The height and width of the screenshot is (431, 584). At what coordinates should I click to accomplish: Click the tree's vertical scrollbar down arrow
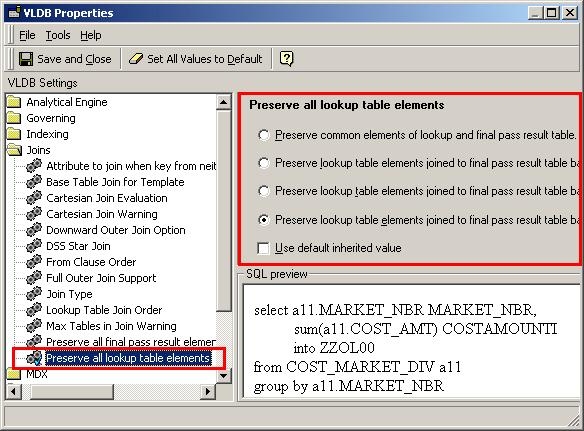point(223,375)
